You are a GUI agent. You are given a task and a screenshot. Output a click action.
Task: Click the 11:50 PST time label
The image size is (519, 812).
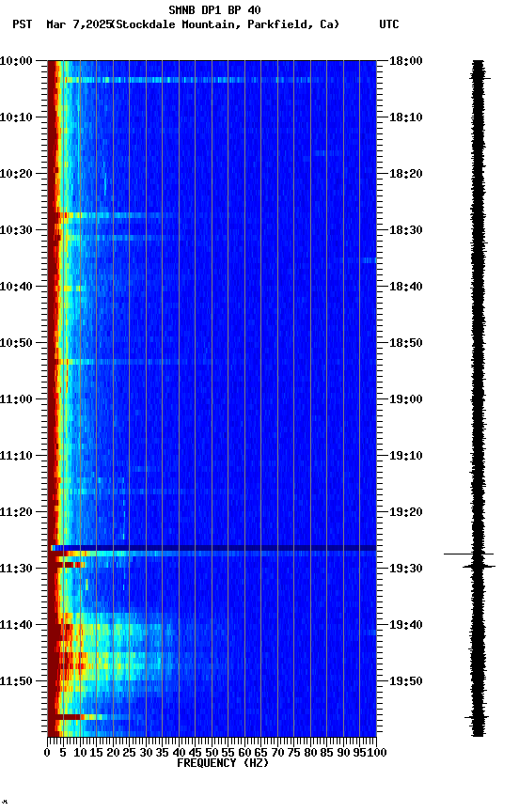(16, 682)
